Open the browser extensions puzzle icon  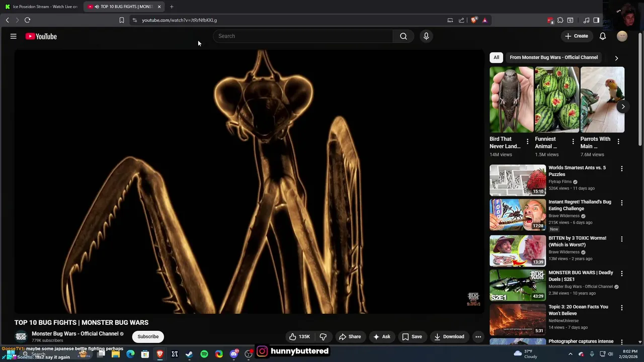coord(560,20)
